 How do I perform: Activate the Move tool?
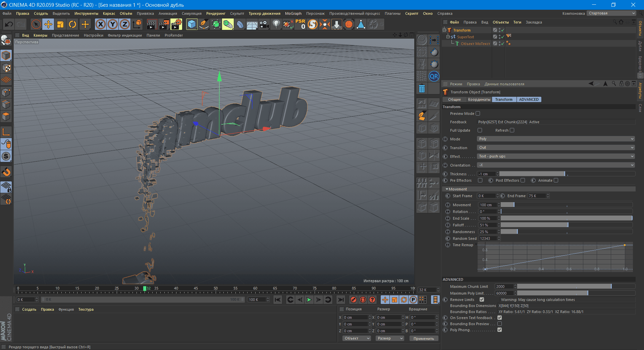[x=48, y=24]
